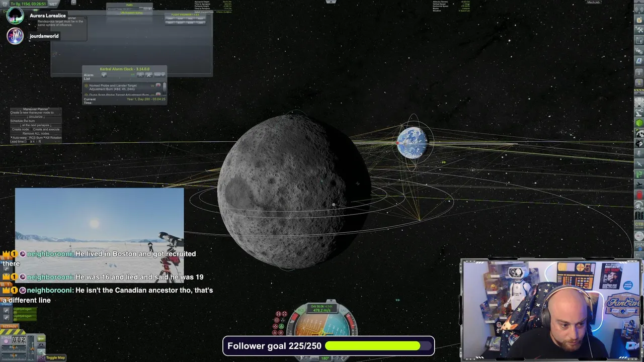Viewport: 644px width, 362px height.
Task: Toggle the MET time display mode
Action: tap(53, 4)
